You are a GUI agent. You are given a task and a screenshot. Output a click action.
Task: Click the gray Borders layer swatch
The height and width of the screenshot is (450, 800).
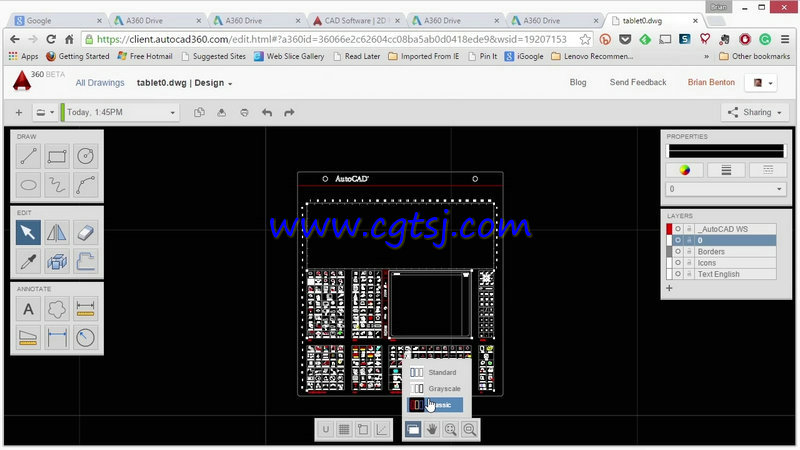[x=669, y=252]
